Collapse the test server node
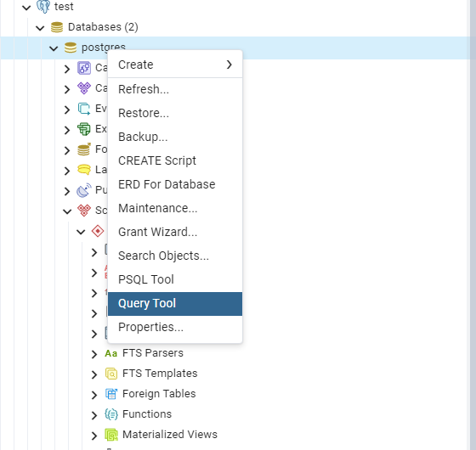476x450 pixels. click(x=26, y=8)
